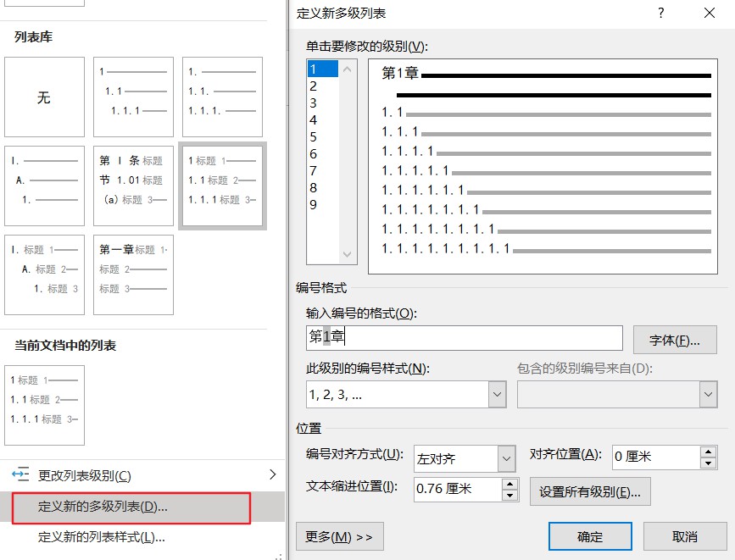Viewport: 735px width, 560px height.
Task: Click the 更多 expand button
Action: click(x=339, y=536)
